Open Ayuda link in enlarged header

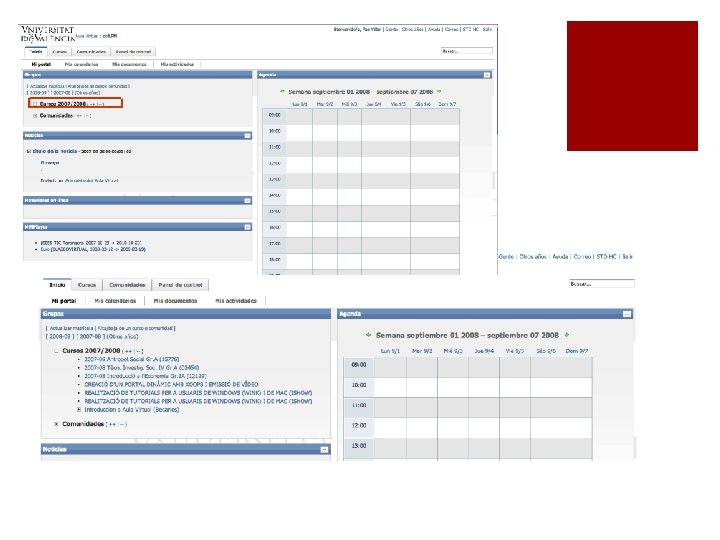[x=560, y=257]
